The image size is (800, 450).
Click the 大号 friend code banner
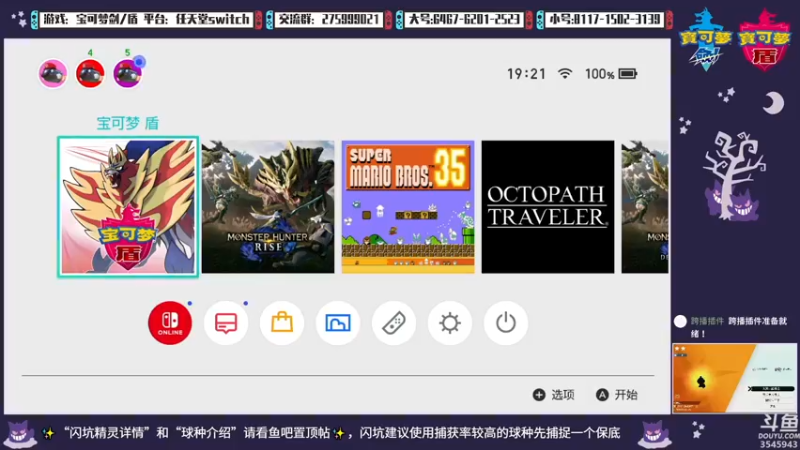464,19
